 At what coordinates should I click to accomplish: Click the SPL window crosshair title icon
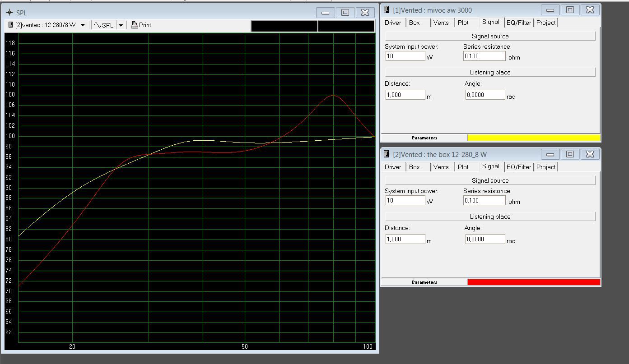click(x=9, y=13)
